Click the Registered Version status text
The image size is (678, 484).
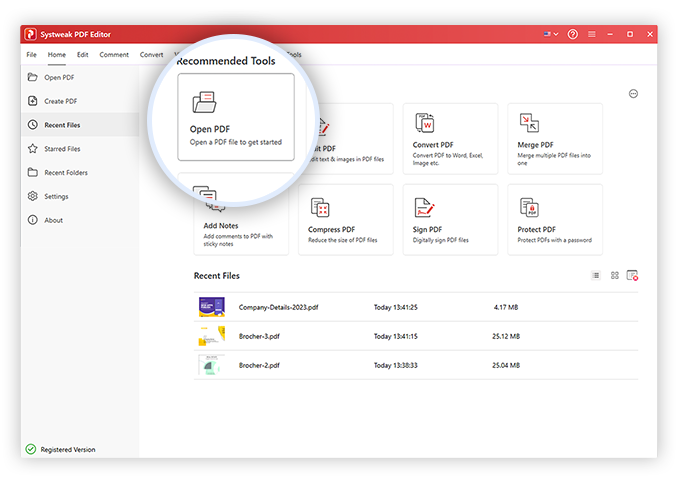point(68,450)
